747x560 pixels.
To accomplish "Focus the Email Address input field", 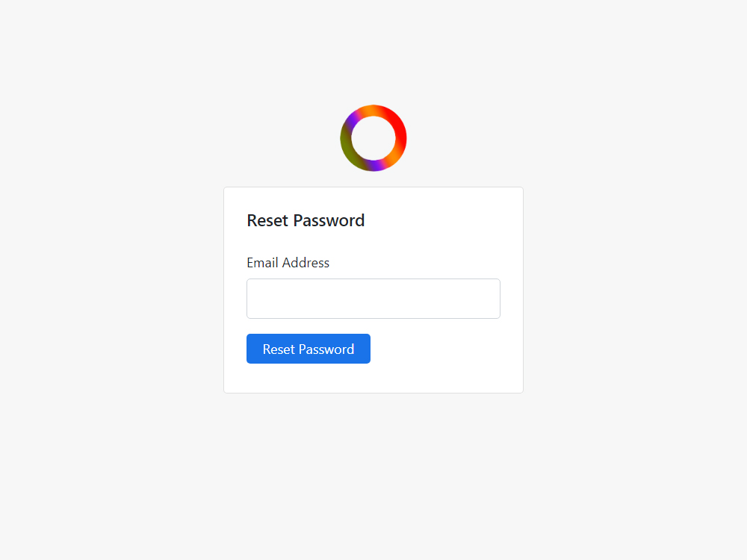I will click(373, 299).
